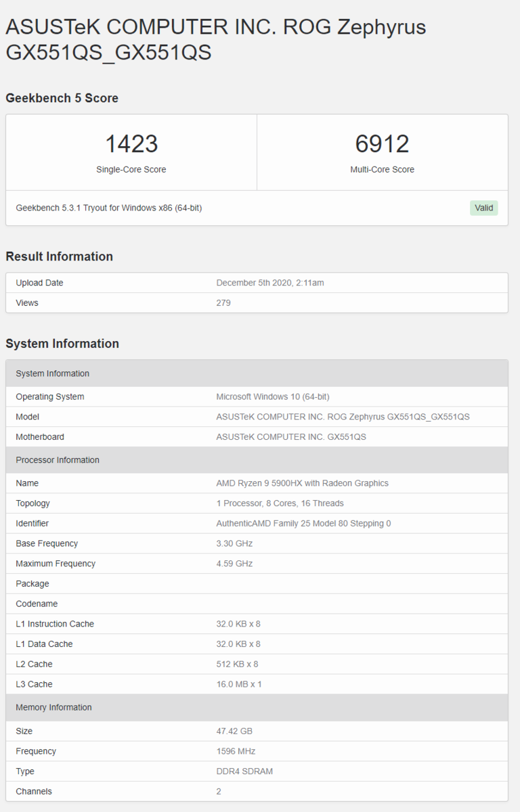520x812 pixels.
Task: Click the Valid status badge
Action: 483,208
